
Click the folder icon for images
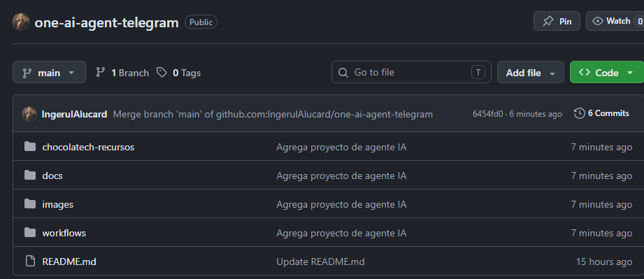pos(30,203)
